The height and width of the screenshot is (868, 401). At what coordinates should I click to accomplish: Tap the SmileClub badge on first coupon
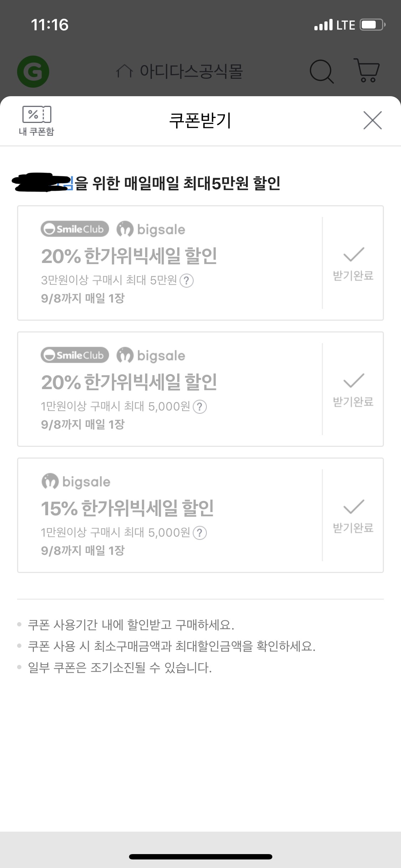(75, 229)
